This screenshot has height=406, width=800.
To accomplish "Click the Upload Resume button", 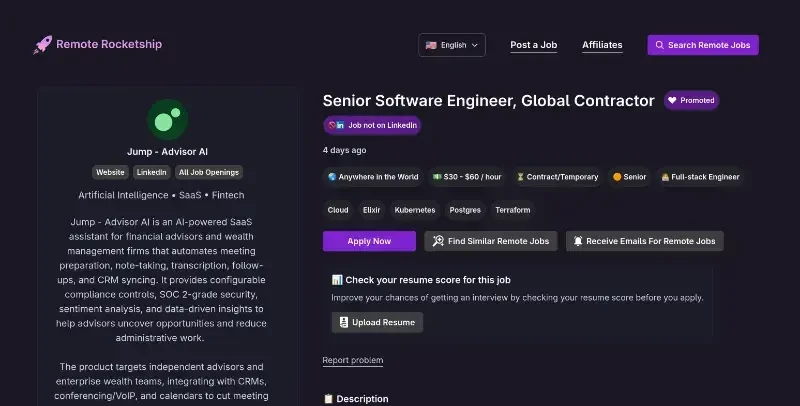I will coord(377,322).
